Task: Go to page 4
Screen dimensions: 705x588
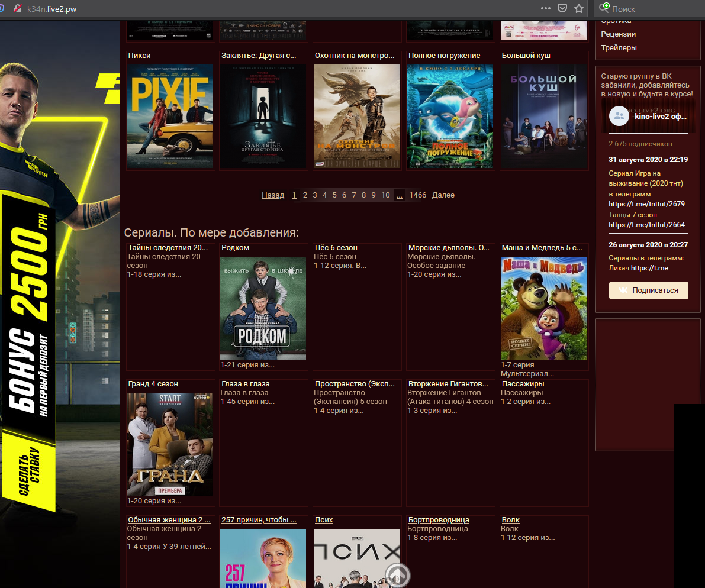Action: [324, 195]
